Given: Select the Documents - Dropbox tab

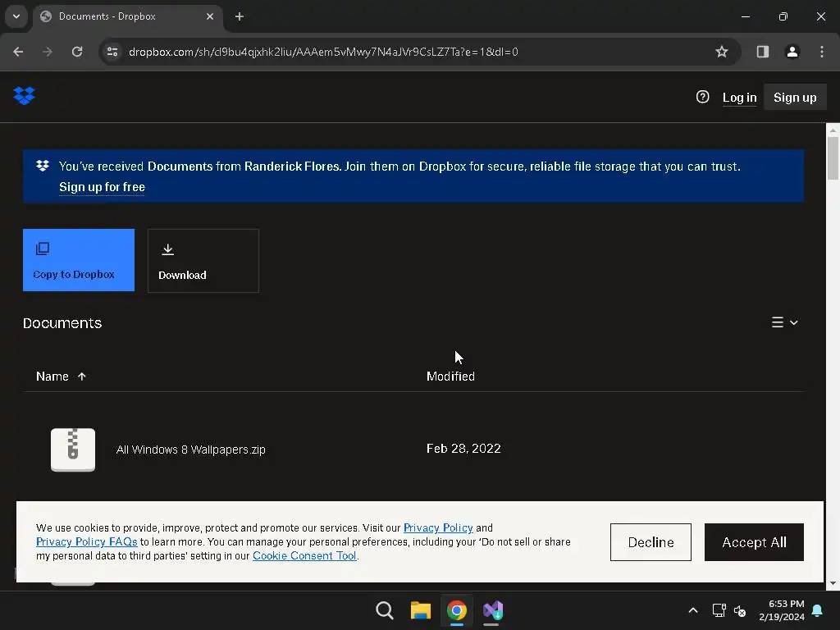Looking at the screenshot, I should [127, 16].
